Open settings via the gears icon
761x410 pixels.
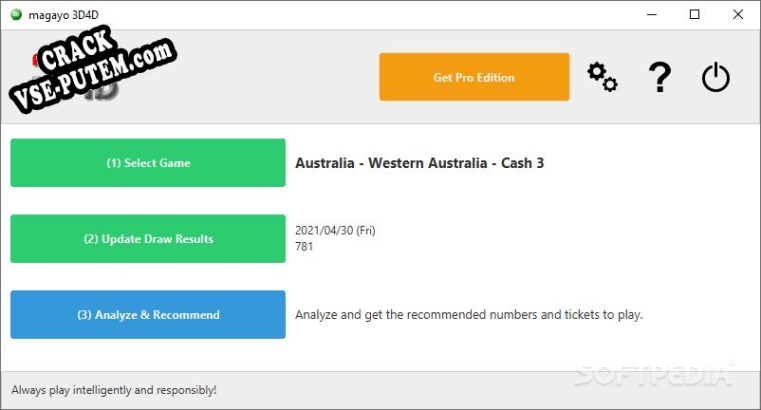click(x=602, y=77)
